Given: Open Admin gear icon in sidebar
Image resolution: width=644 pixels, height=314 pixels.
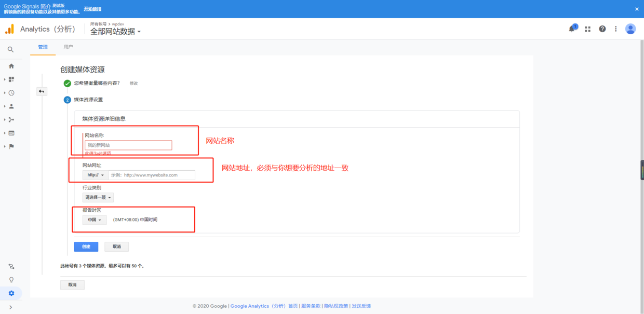Looking at the screenshot, I should [x=11, y=293].
